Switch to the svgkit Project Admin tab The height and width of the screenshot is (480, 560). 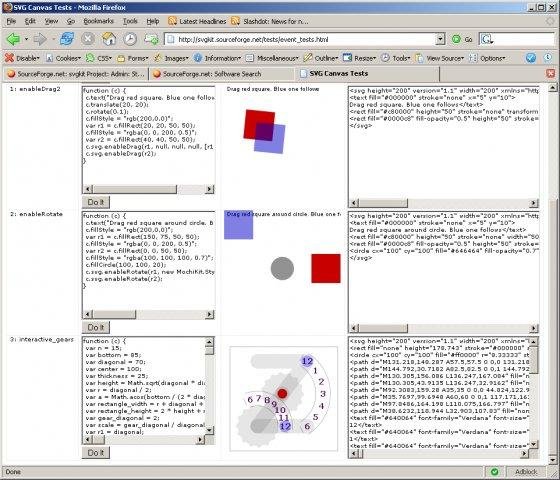pos(75,74)
